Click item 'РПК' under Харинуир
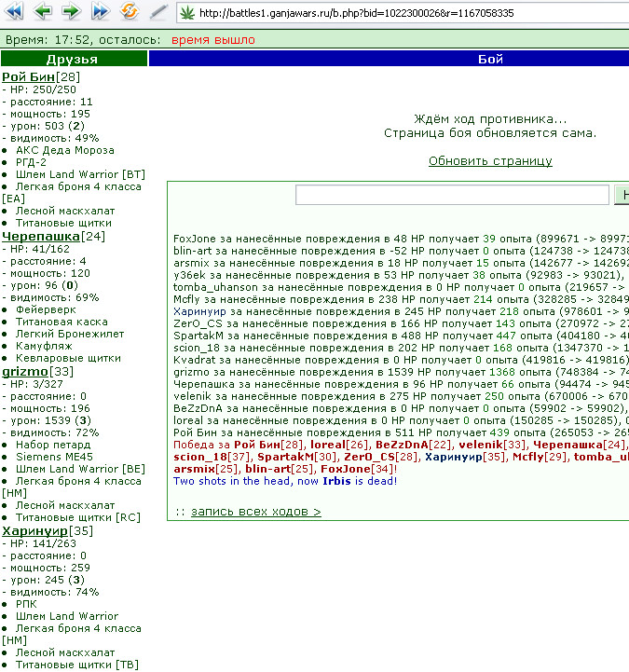 pos(27,604)
